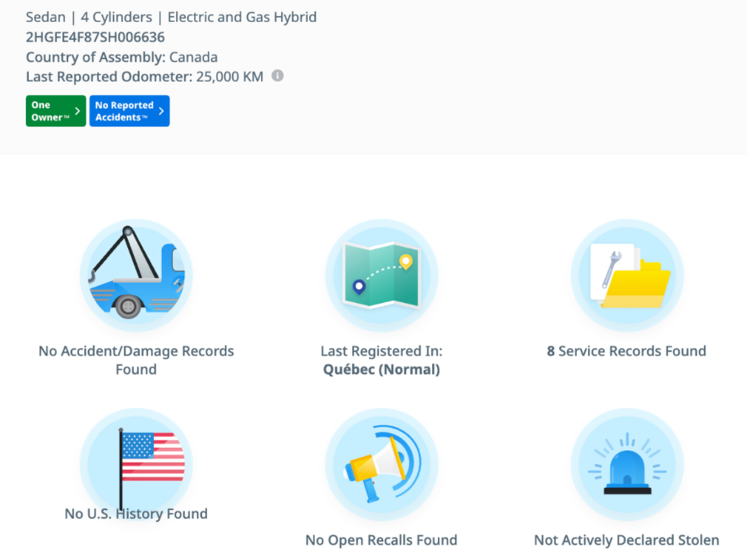Viewport: 747px width, 560px height.
Task: Click the 'Not Actively Declared Stolen' label
Action: (x=626, y=540)
